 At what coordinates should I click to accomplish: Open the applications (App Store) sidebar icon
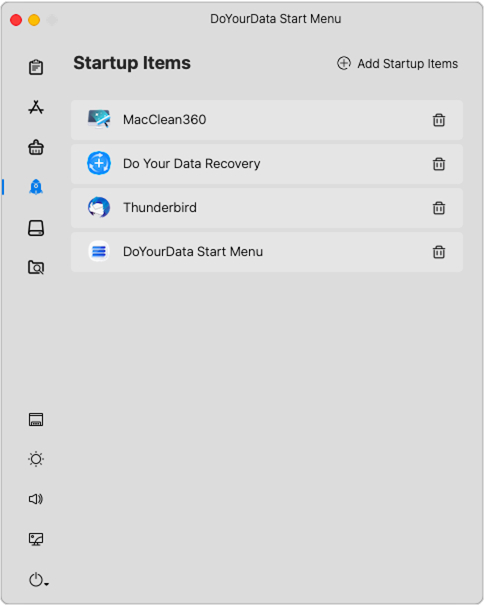tap(36, 107)
